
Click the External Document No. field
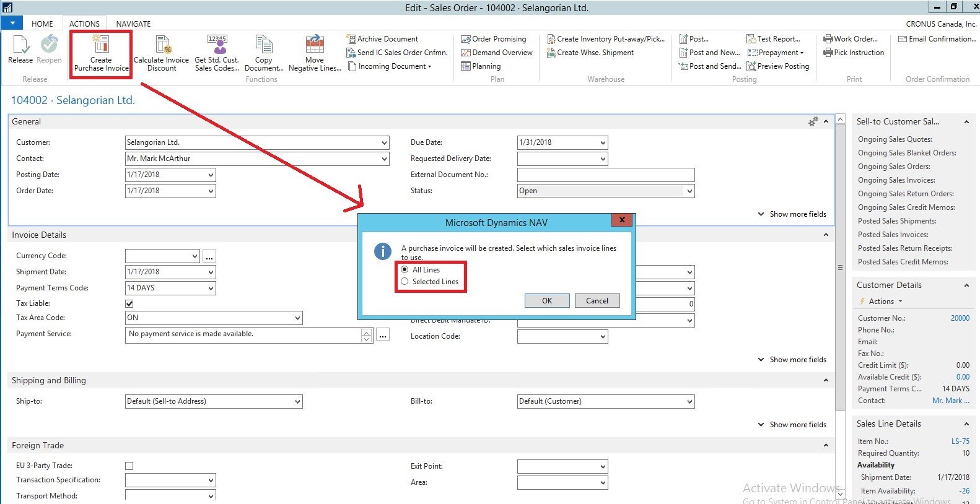click(x=606, y=175)
